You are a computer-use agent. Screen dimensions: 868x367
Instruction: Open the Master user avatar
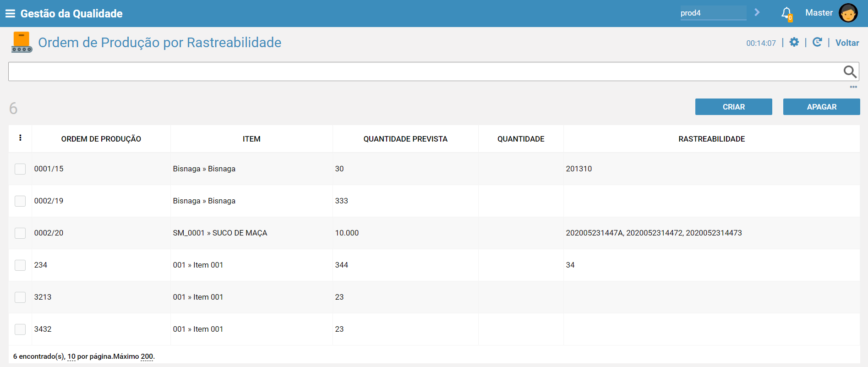pyautogui.click(x=848, y=13)
